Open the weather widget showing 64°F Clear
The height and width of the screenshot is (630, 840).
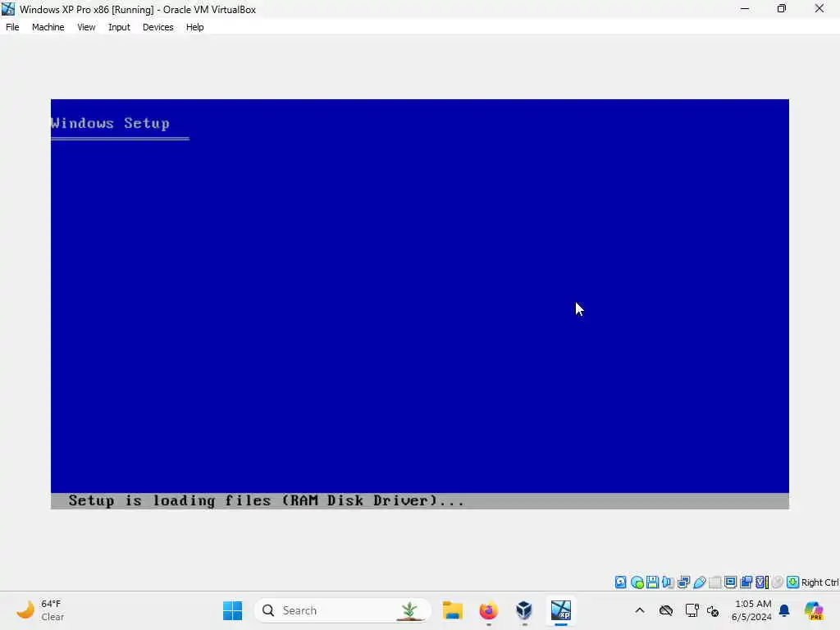tap(40, 610)
